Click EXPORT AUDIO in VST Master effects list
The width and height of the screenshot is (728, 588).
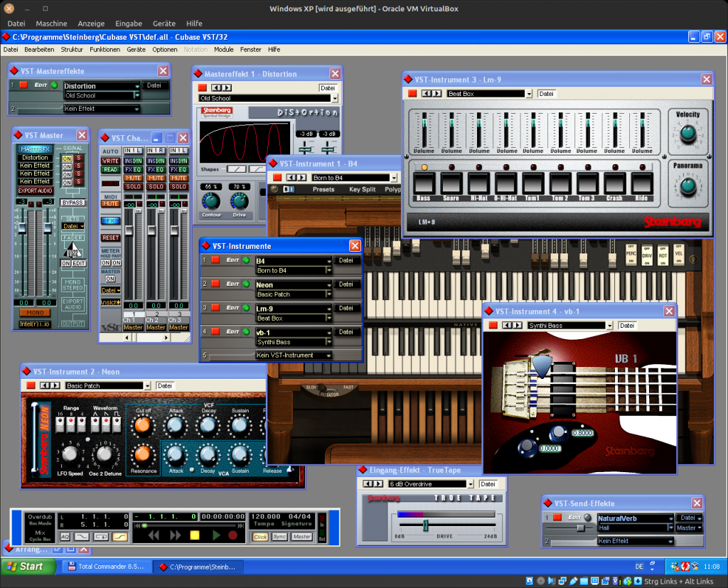pyautogui.click(x=35, y=191)
